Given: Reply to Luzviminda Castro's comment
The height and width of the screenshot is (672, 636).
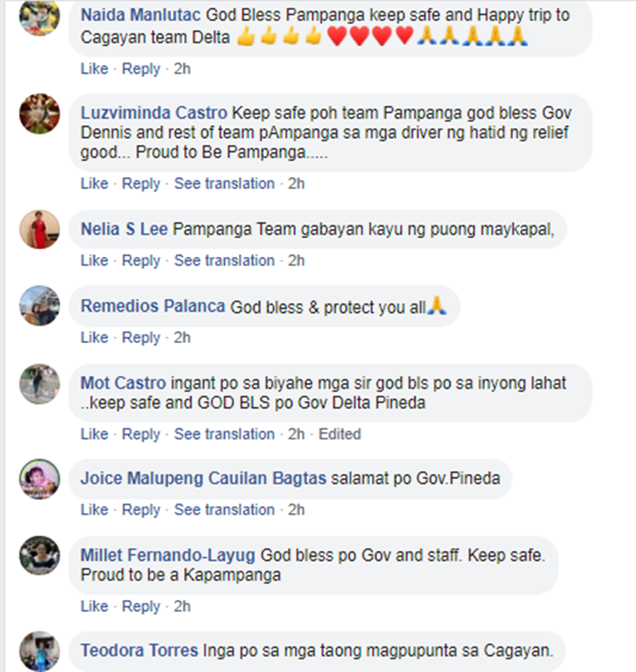Looking at the screenshot, I should [141, 184].
